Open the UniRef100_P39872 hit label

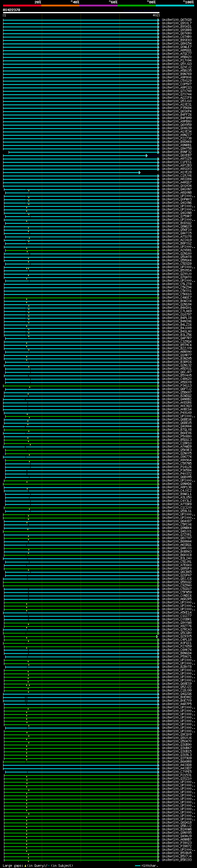pyautogui.click(x=176, y=846)
